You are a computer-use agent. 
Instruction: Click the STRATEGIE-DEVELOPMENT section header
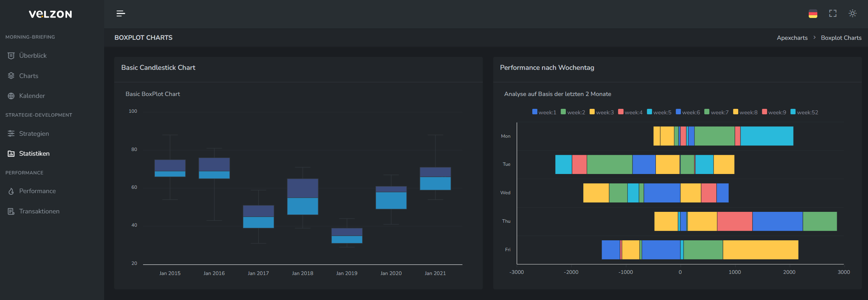coord(39,115)
